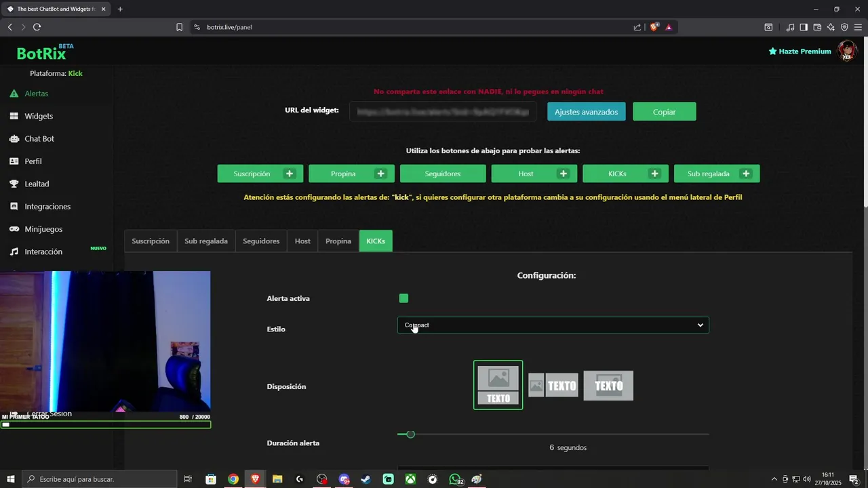
Task: Open a new browser tab
Action: [x=120, y=9]
